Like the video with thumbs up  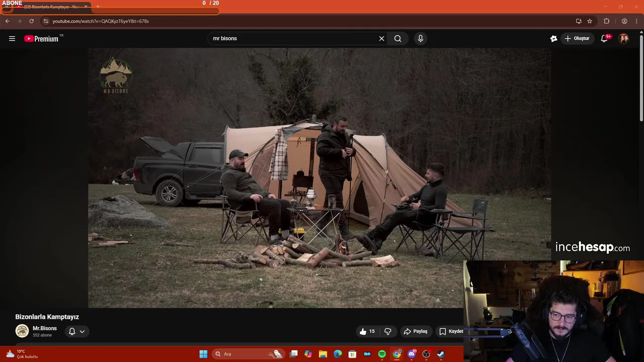tap(367, 331)
